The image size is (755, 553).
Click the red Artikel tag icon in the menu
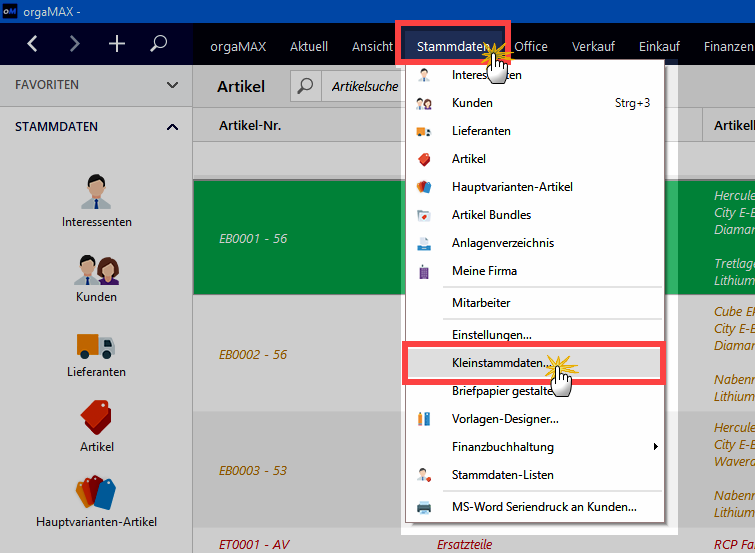point(424,159)
